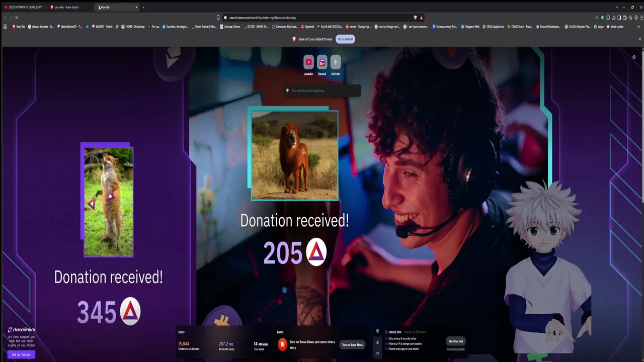Open the #general Discord bookmark
The width and height of the screenshot is (644, 362).
pos(307,27)
